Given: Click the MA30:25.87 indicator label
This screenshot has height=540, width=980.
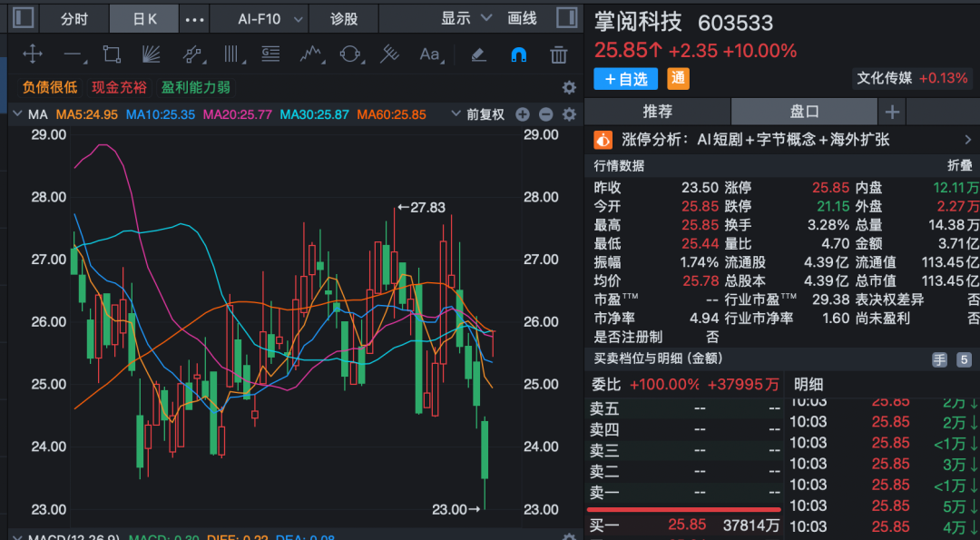Looking at the screenshot, I should point(314,114).
